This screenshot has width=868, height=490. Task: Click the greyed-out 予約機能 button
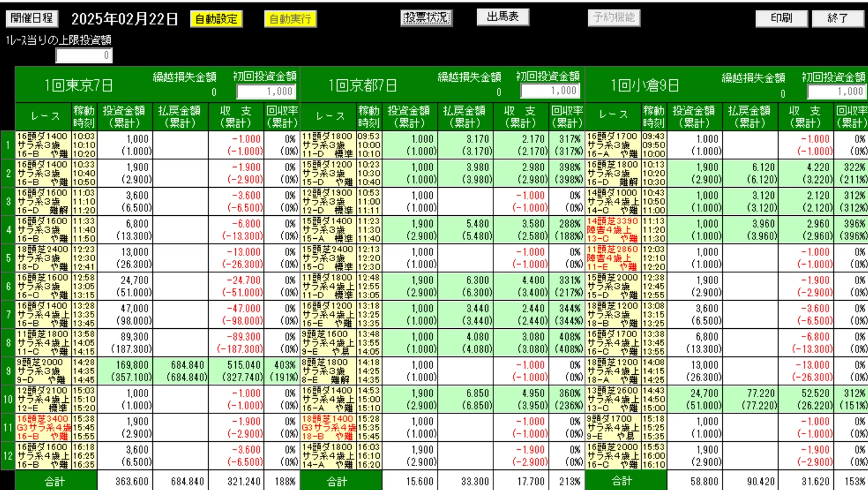coord(614,18)
